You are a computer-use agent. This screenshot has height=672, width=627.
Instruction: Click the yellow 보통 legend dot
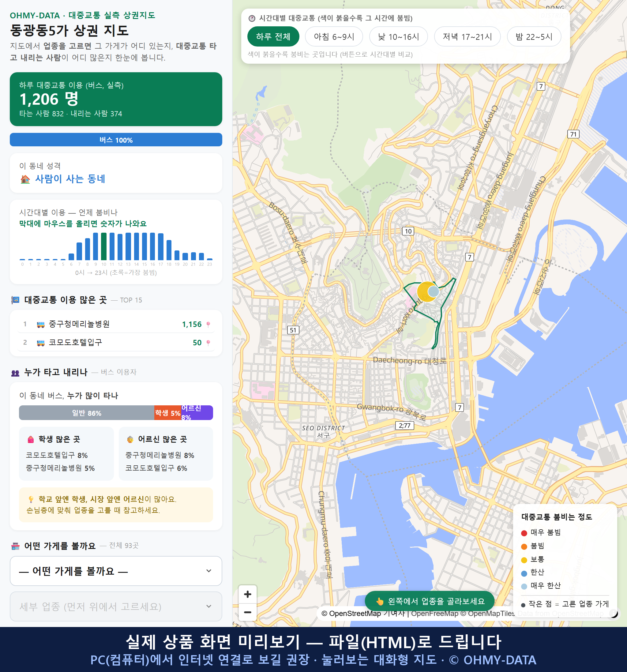pos(524,560)
